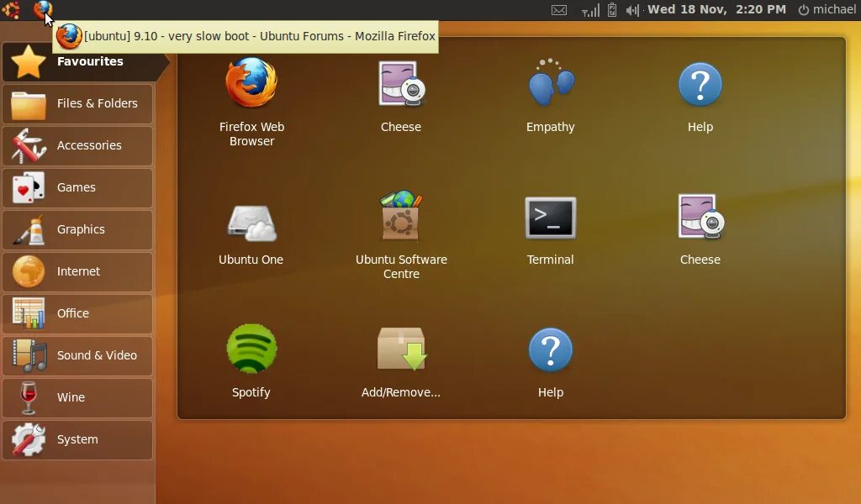Open the mail indicator envelope
861x504 pixels.
pyautogui.click(x=559, y=10)
